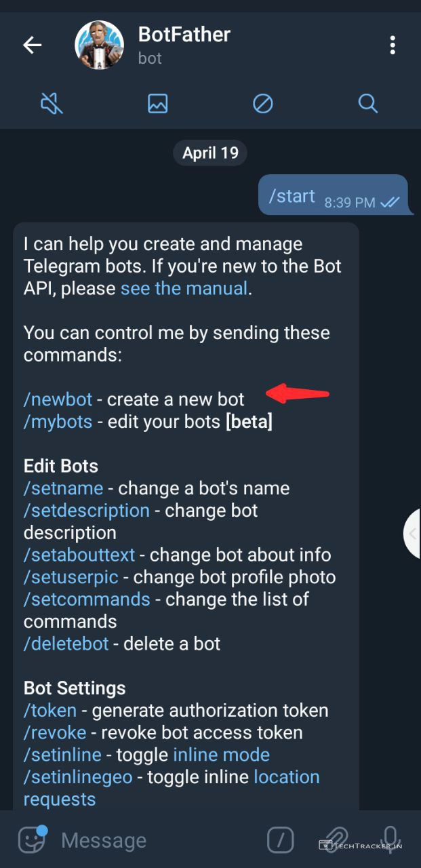Viewport: 421px width, 868px height.
Task: Open the emoji sticker panel
Action: pos(32,840)
